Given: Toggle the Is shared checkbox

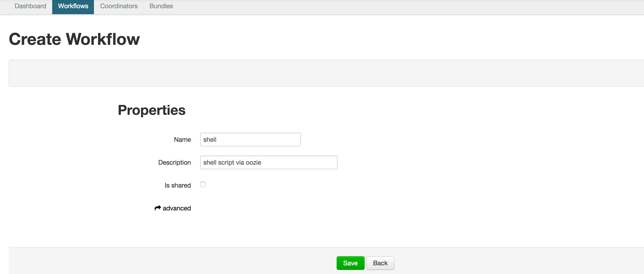Looking at the screenshot, I should point(203,184).
